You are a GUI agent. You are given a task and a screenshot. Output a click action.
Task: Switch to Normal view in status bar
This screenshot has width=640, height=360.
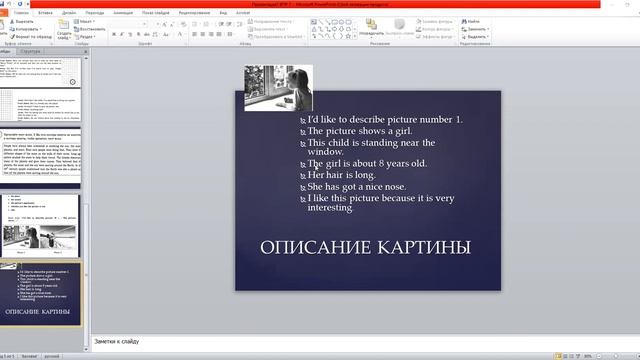click(558, 356)
